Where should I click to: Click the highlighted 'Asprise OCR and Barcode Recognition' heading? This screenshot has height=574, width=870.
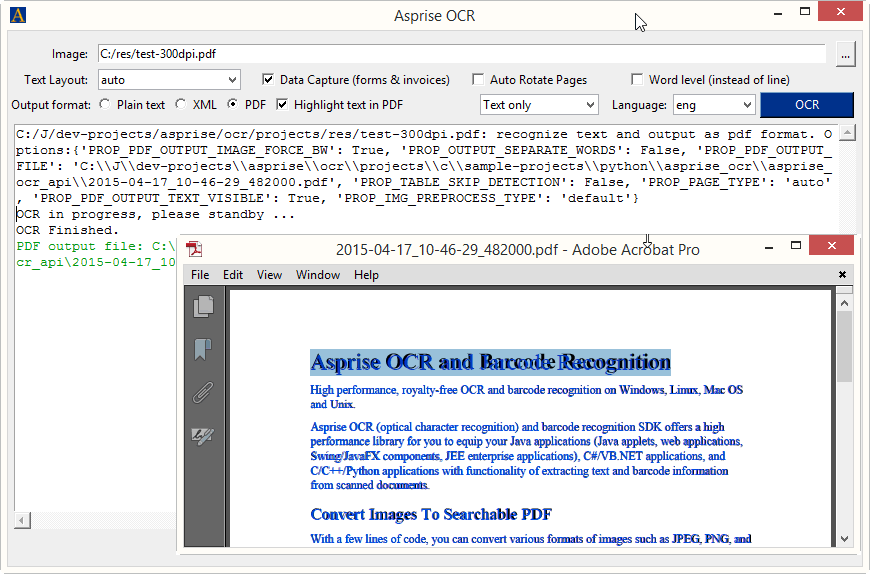pos(490,362)
